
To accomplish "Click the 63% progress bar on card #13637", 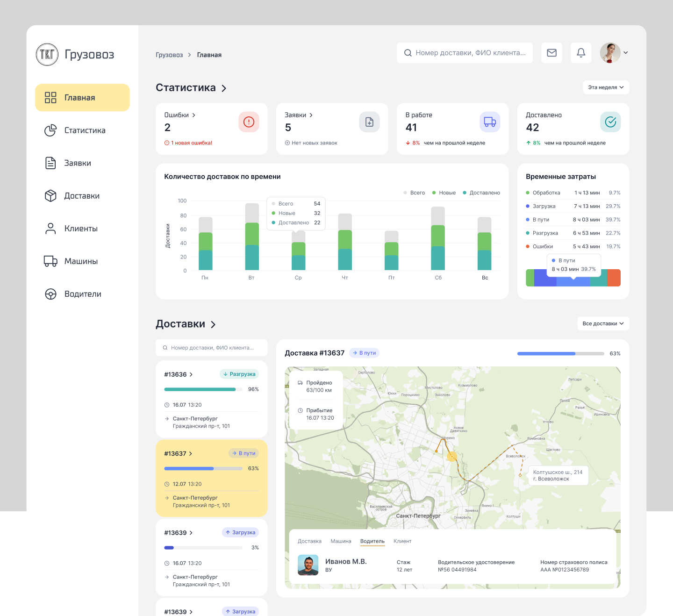I will pyautogui.click(x=203, y=468).
